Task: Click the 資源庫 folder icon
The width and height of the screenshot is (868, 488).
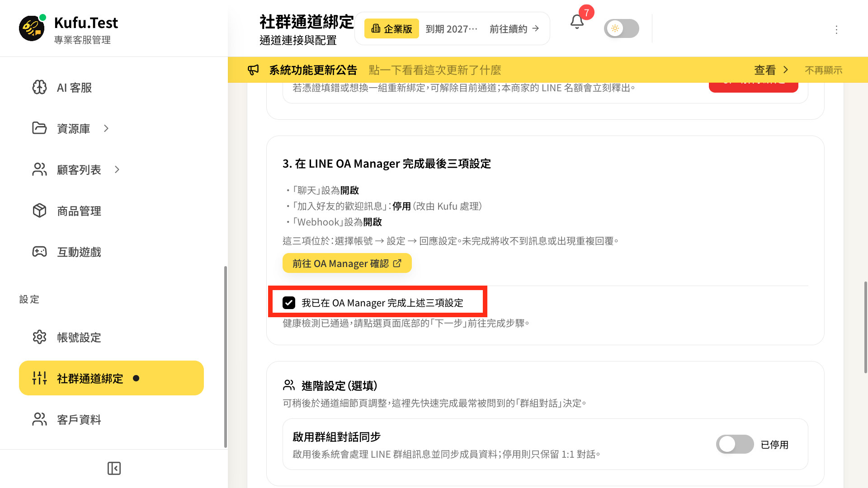Action: point(39,128)
